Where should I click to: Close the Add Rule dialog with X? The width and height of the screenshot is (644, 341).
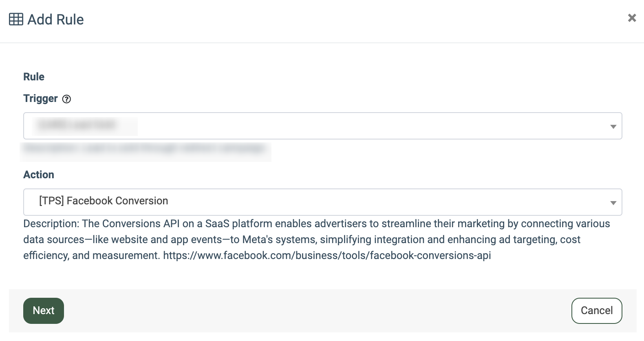632,18
